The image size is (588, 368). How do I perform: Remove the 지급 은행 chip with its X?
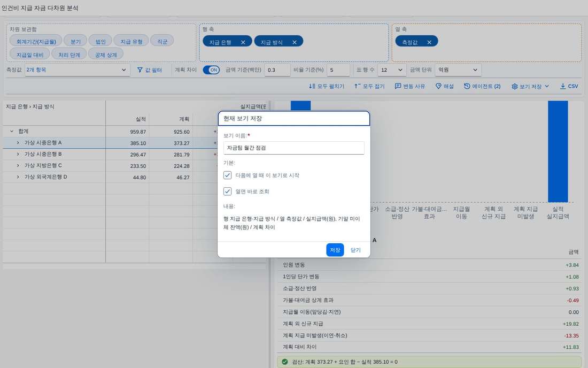coord(243,42)
